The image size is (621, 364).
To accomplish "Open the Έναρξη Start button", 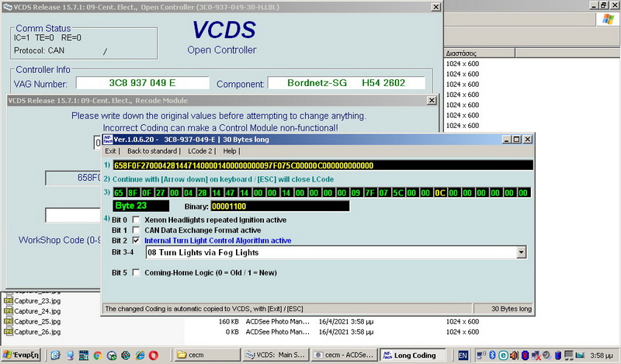I will coord(21,355).
